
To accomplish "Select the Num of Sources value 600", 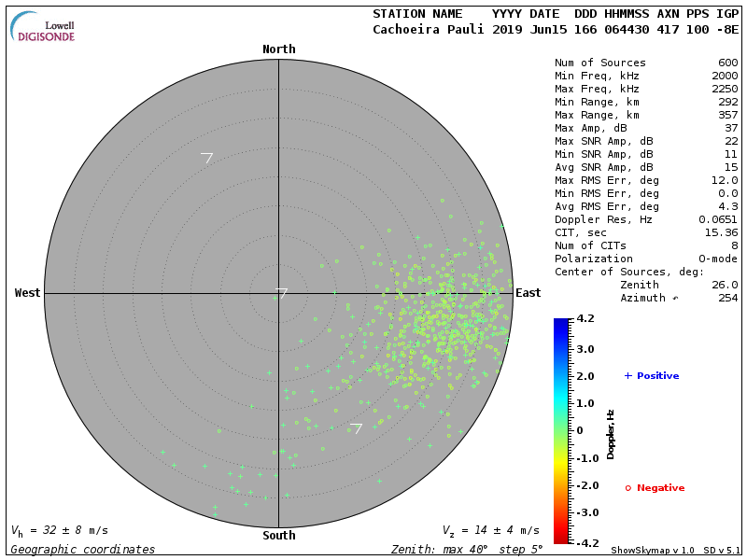I will click(x=727, y=63).
